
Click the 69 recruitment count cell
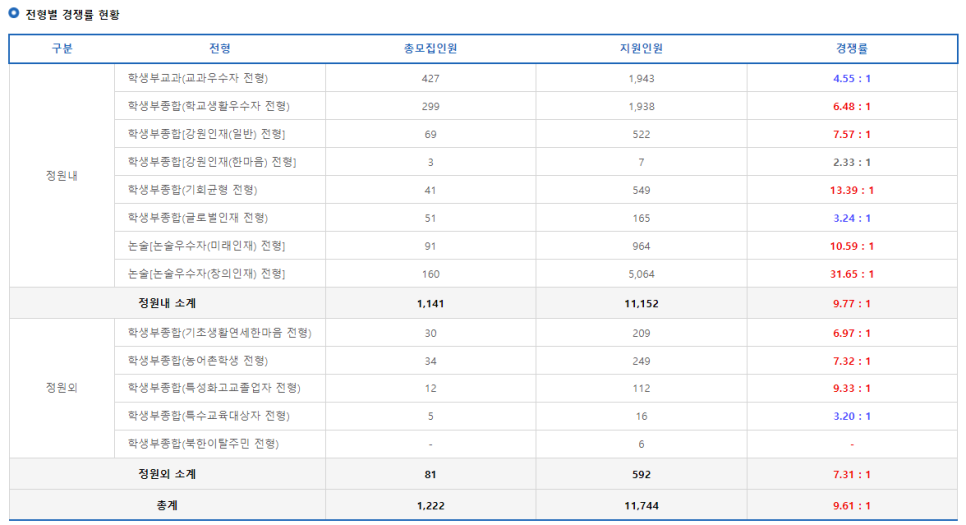[x=431, y=134]
